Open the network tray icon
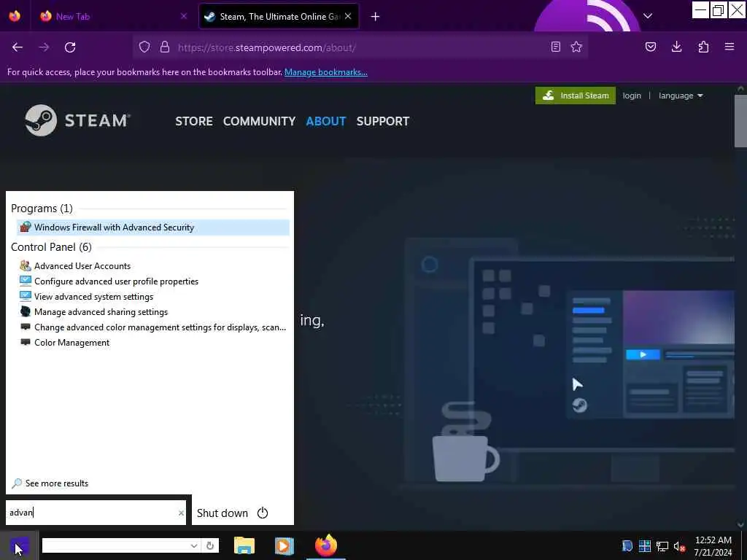This screenshot has height=560, width=747. click(662, 546)
